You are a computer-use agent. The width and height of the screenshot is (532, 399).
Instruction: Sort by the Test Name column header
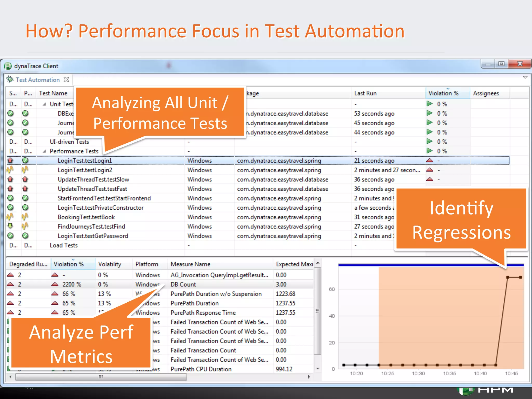[53, 93]
